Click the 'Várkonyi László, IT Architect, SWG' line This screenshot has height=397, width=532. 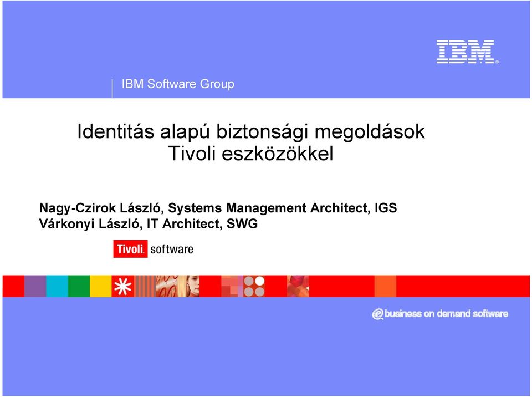point(149,224)
